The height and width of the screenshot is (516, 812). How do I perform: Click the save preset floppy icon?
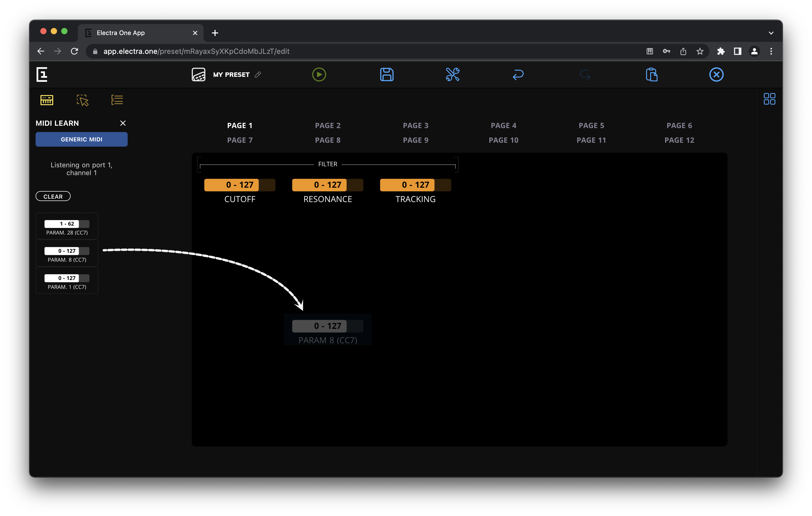[x=386, y=74]
